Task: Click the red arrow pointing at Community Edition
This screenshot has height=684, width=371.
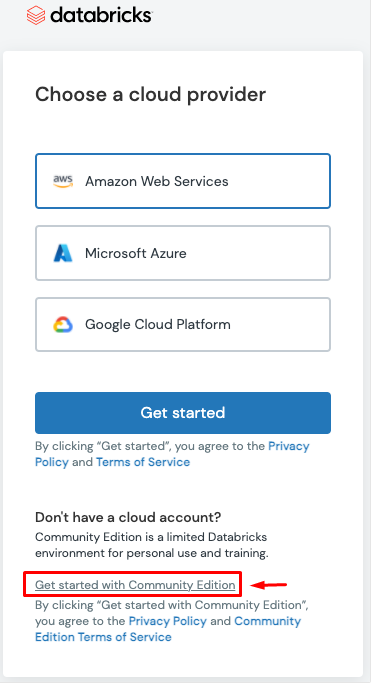Action: click(x=268, y=585)
